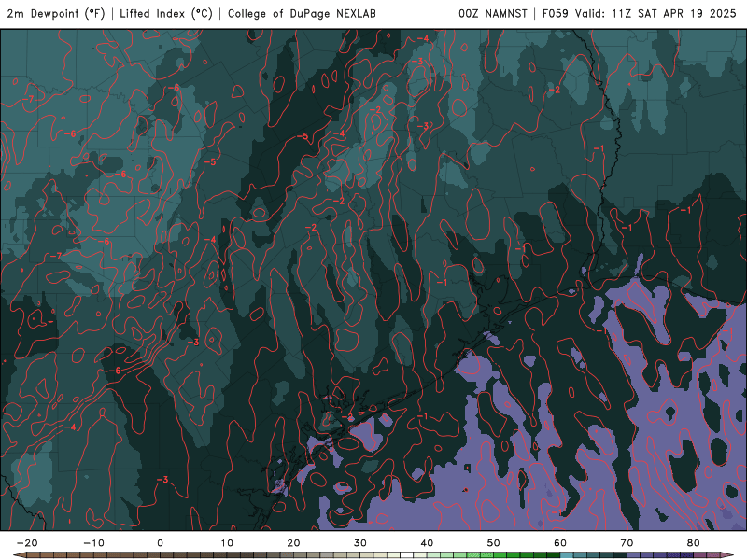This screenshot has height=560, width=747.
Task: Click the right arrow end of the colorbar
Action: point(727,555)
